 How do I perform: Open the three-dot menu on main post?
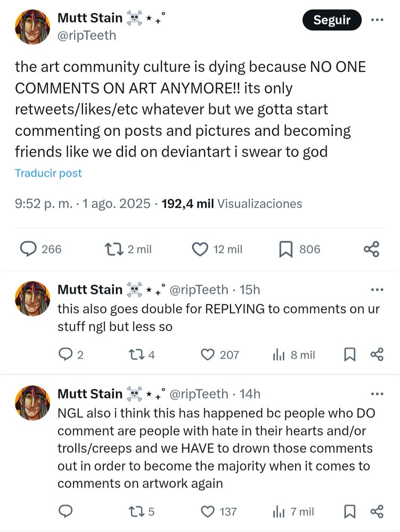pos(377,20)
